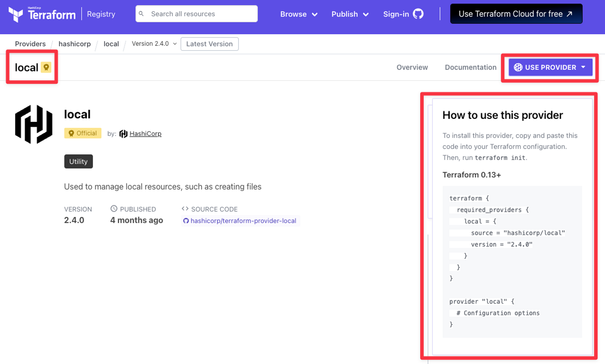
Task: Click the small HashiCorp logo beside the author name
Action: click(123, 134)
